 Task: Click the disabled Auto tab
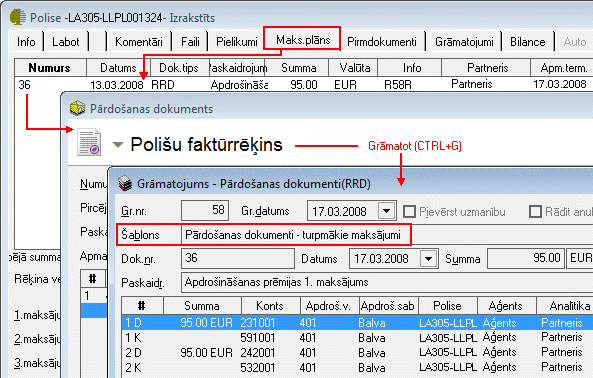click(x=574, y=42)
